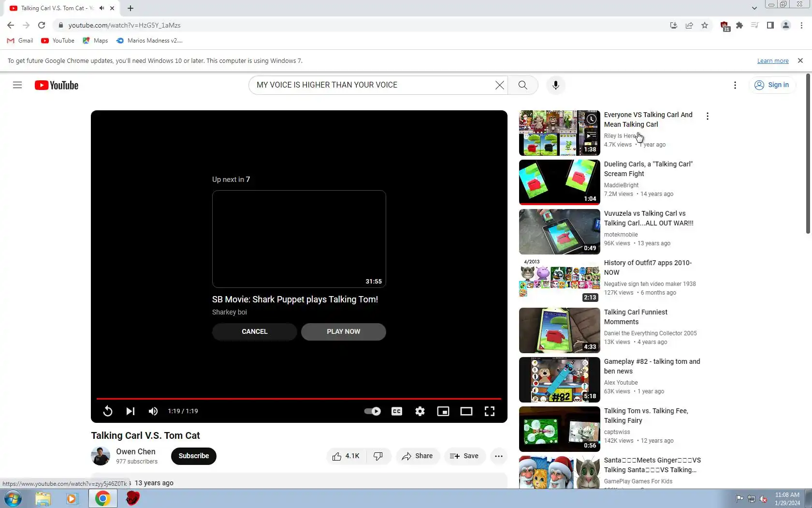The image size is (812, 508).
Task: Like the video (4.1K)
Action: 346,456
